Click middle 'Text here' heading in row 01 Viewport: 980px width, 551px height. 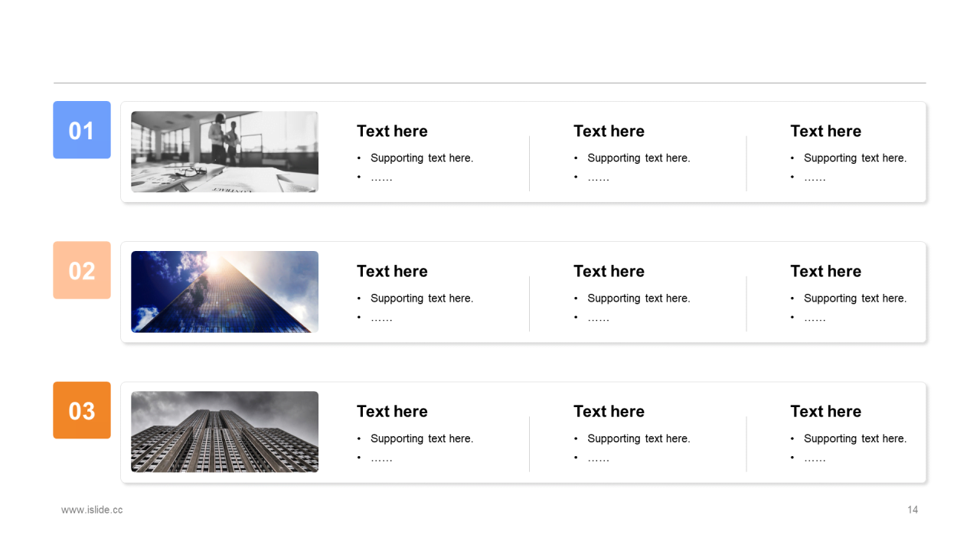coord(609,131)
